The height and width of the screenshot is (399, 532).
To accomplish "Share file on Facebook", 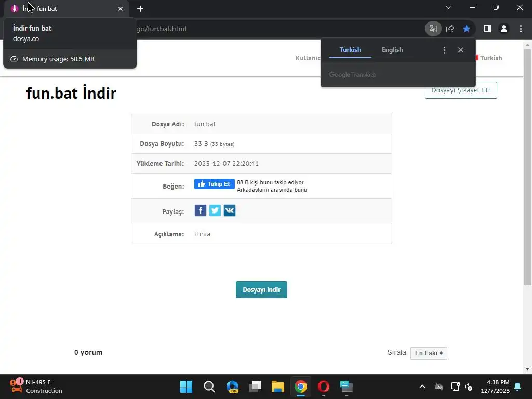I will [x=200, y=210].
